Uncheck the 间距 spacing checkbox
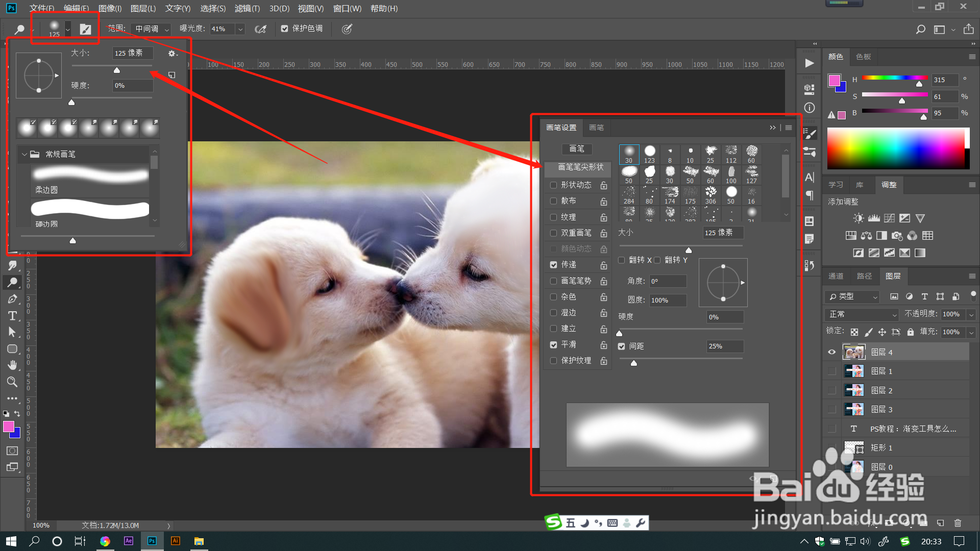 coord(621,346)
